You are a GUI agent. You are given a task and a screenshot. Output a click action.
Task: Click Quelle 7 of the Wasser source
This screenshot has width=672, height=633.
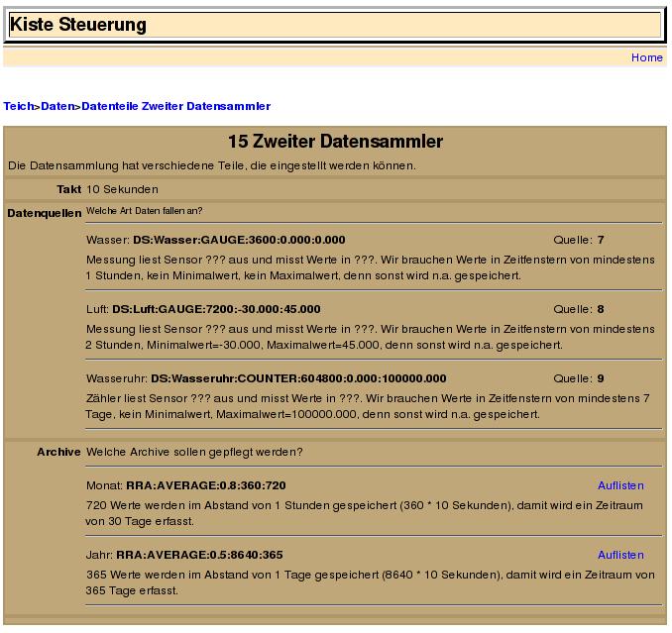tap(600, 240)
